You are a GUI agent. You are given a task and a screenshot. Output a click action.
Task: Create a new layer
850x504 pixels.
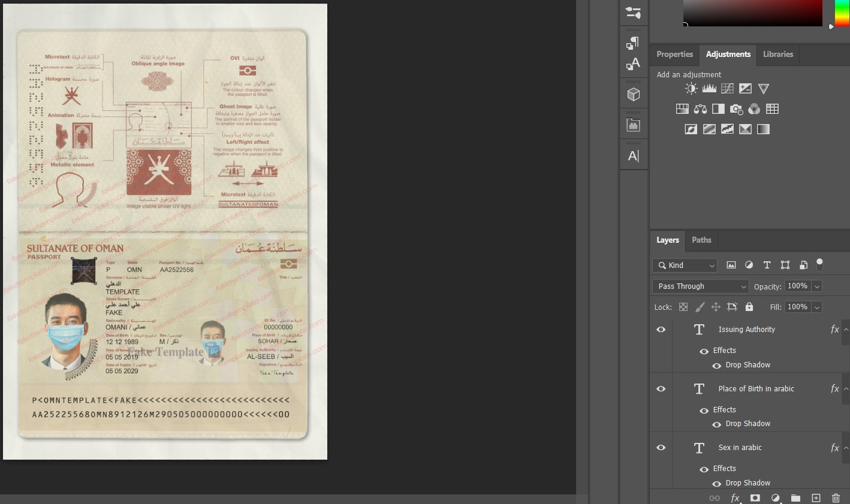click(x=816, y=498)
